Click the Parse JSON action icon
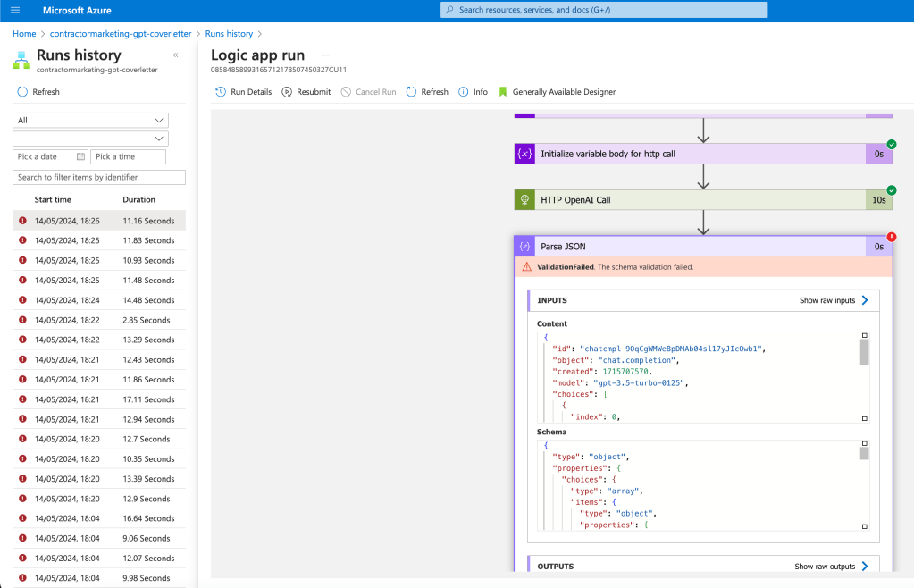Image resolution: width=914 pixels, height=588 pixels. point(524,247)
